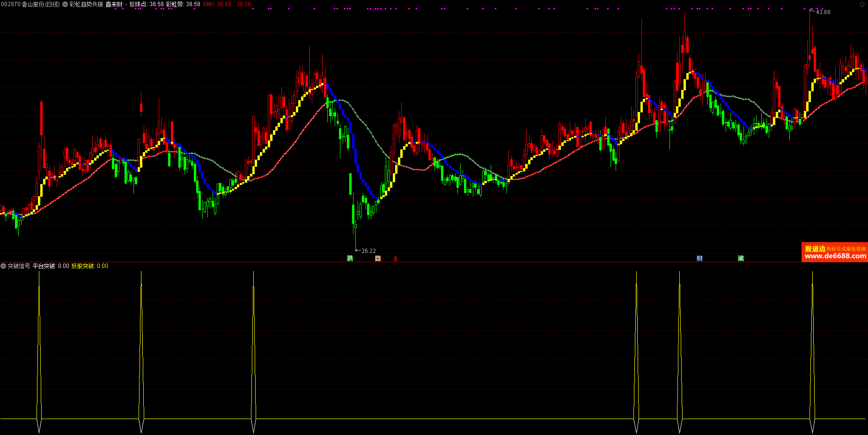
Task: Click the 26.22 low price label
Action: tap(368, 251)
